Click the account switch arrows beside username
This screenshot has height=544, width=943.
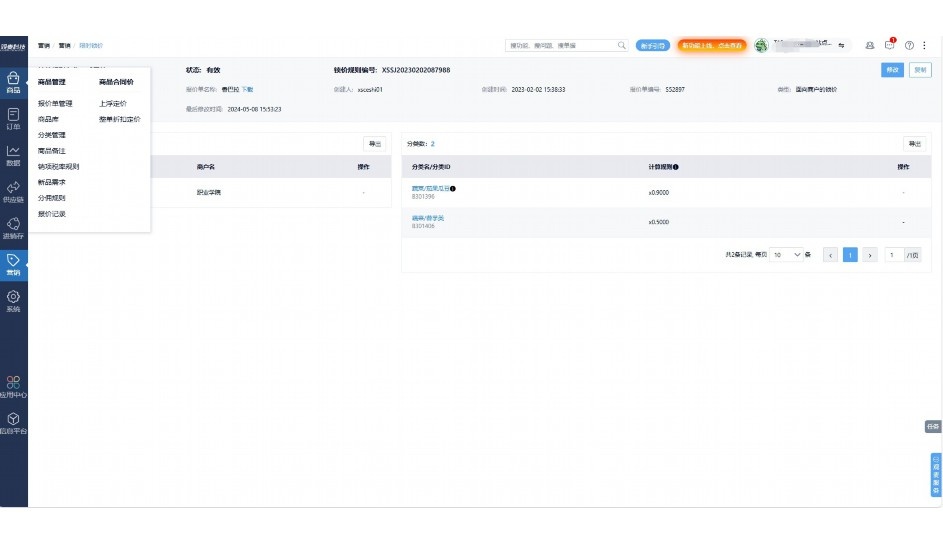tap(841, 45)
